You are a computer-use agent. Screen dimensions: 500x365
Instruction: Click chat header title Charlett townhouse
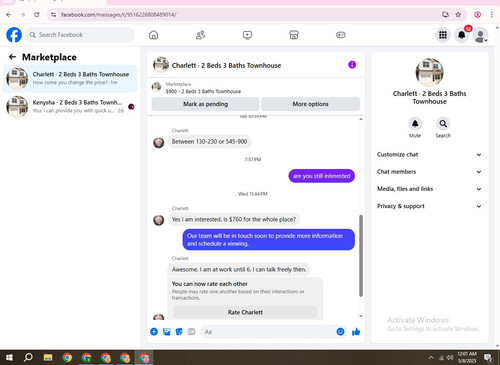tap(226, 65)
